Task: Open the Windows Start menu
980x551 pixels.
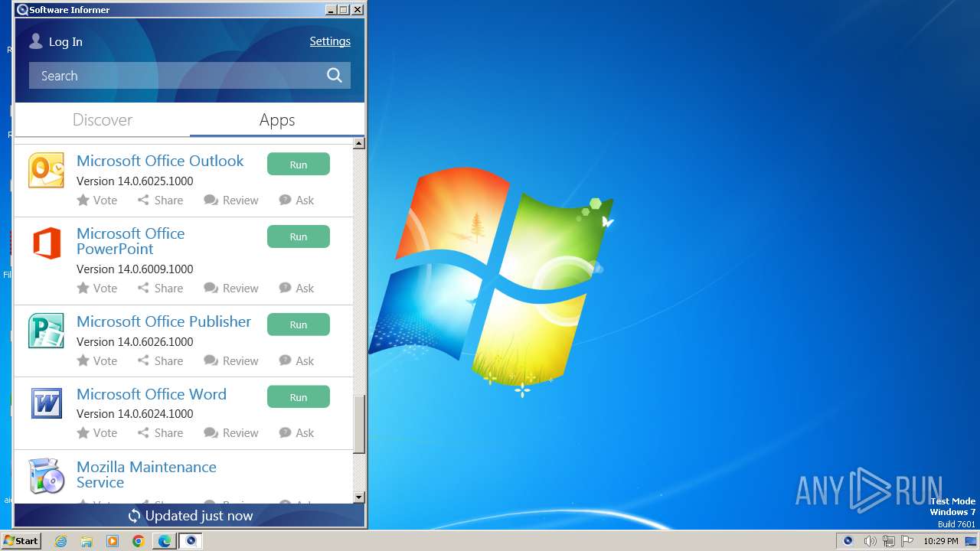Action: tap(21, 541)
